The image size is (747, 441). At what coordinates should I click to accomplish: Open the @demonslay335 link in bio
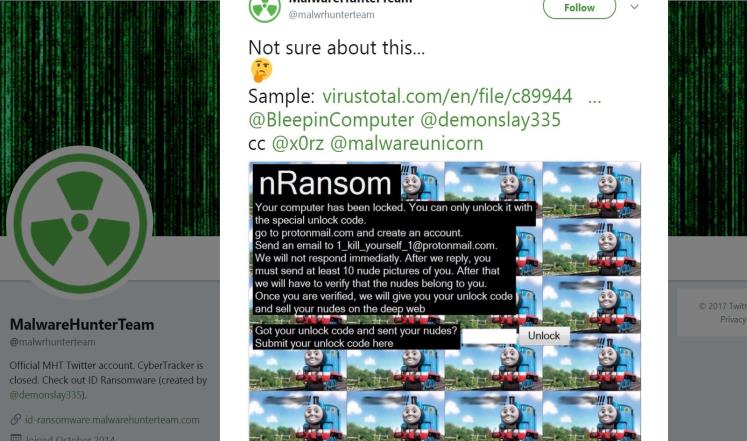pos(47,395)
